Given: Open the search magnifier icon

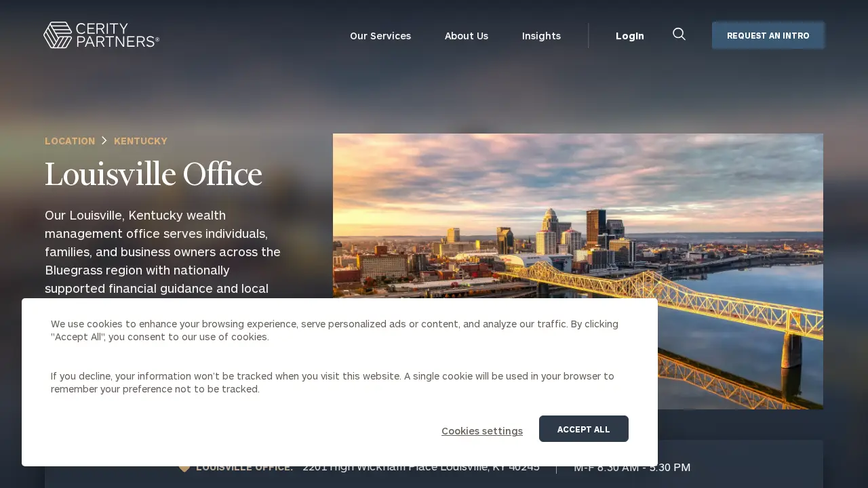Looking at the screenshot, I should 679,34.
